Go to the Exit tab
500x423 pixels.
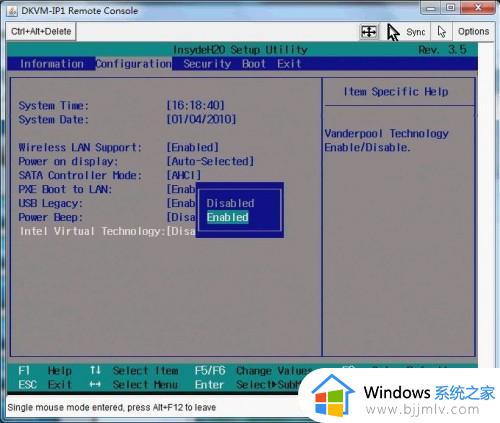289,64
